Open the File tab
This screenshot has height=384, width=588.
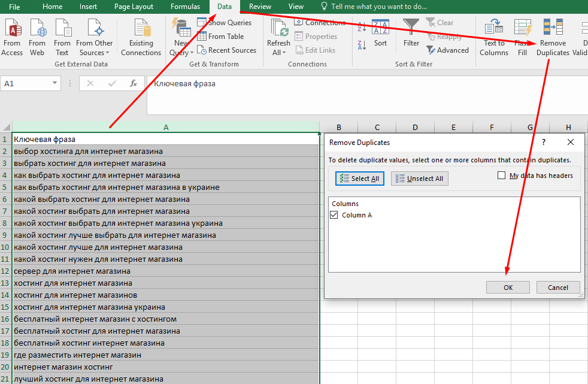[14, 7]
